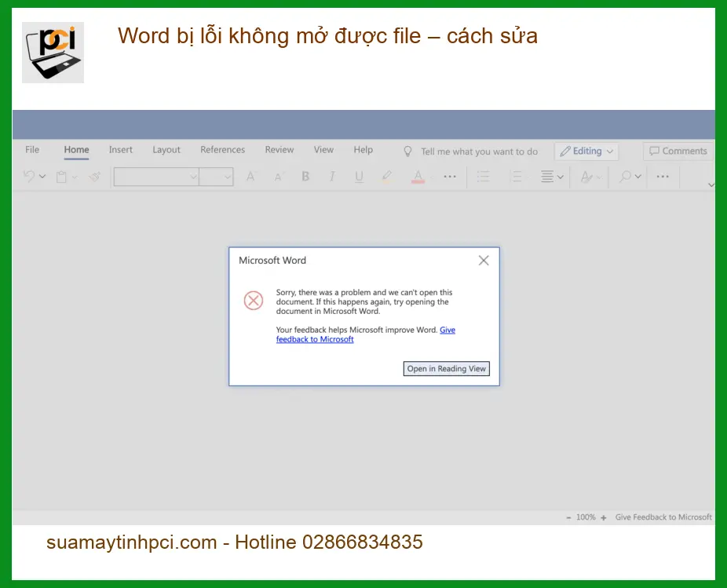
Task: Open the Help tab
Action: pos(363,150)
